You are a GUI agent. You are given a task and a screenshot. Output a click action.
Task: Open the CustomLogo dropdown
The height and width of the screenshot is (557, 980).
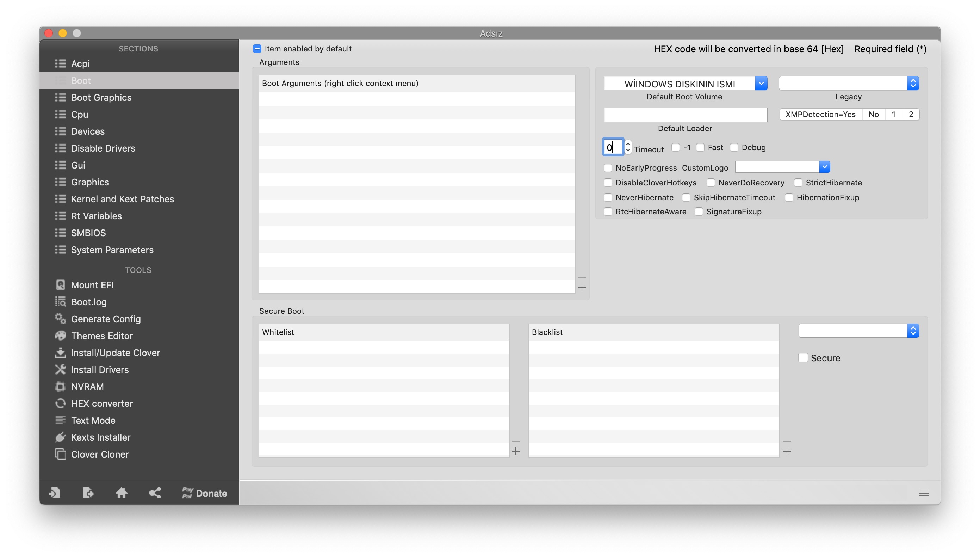point(824,167)
